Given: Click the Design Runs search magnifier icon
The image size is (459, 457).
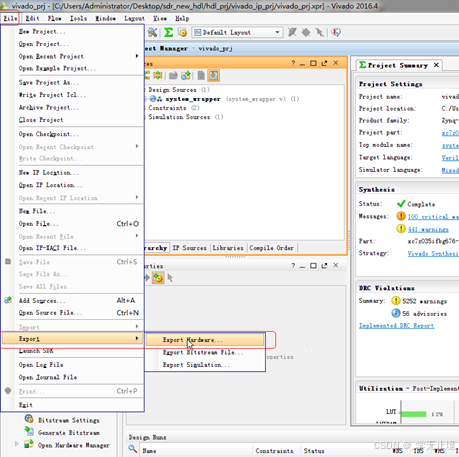Looking at the screenshot, I should coord(133,449).
